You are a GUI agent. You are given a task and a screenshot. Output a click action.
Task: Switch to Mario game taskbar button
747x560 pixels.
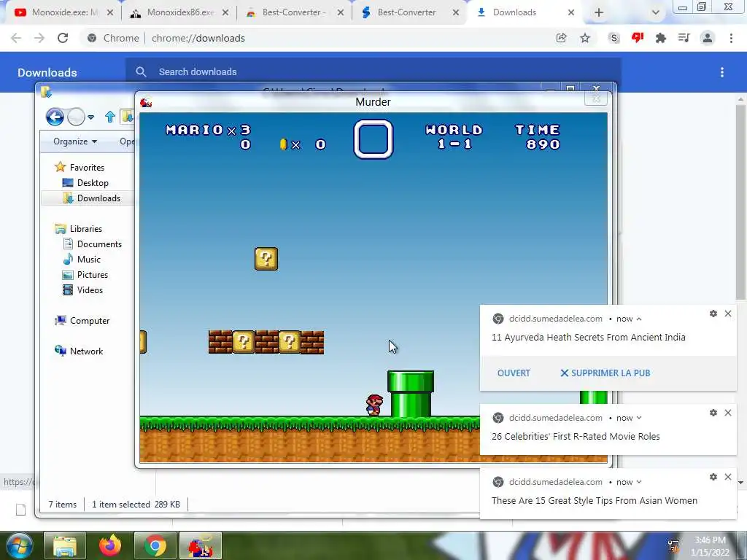pos(201,545)
